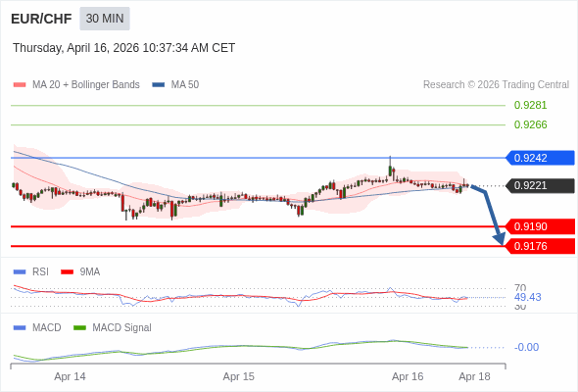Click the MA 50 legend blue swatch
The image size is (578, 392).
tap(159, 85)
